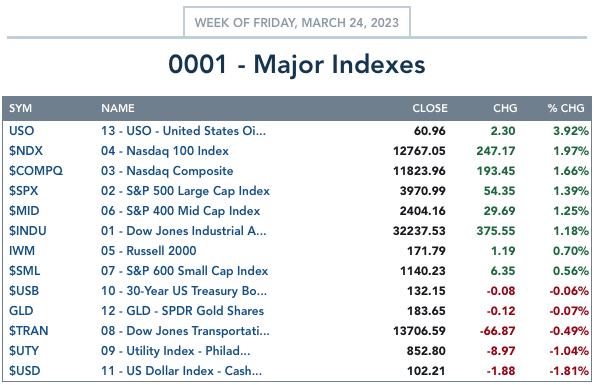
Task: Click the 0001 - Major Indexes title
Action: pos(297,64)
